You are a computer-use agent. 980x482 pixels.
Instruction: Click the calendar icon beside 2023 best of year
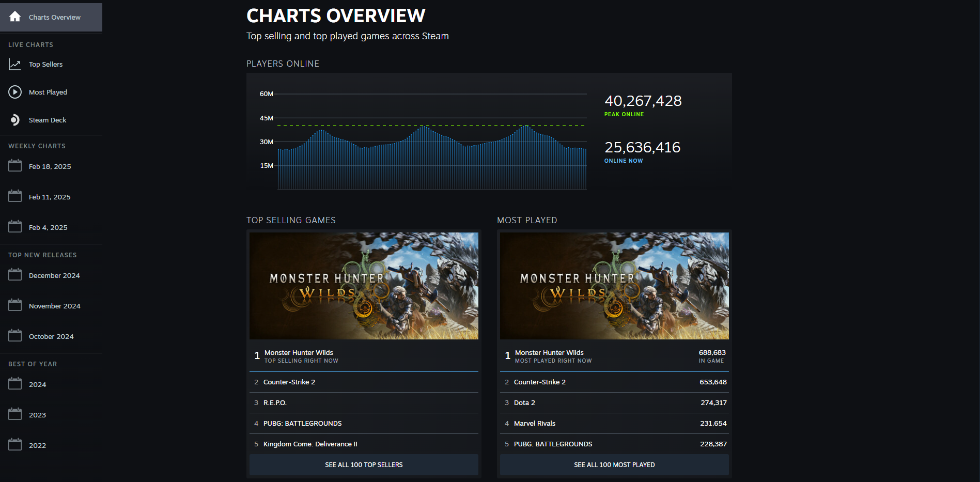15,414
